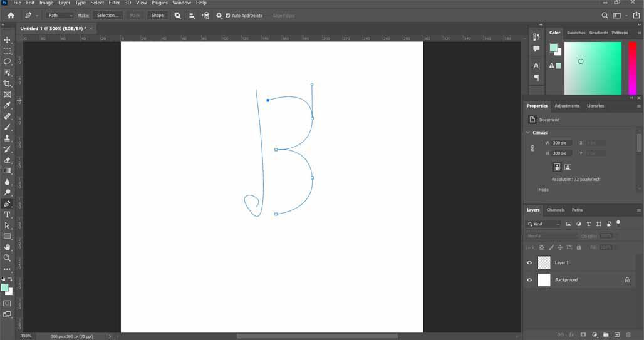Open the Path mode dropdown
The image size is (644, 340).
[60, 16]
